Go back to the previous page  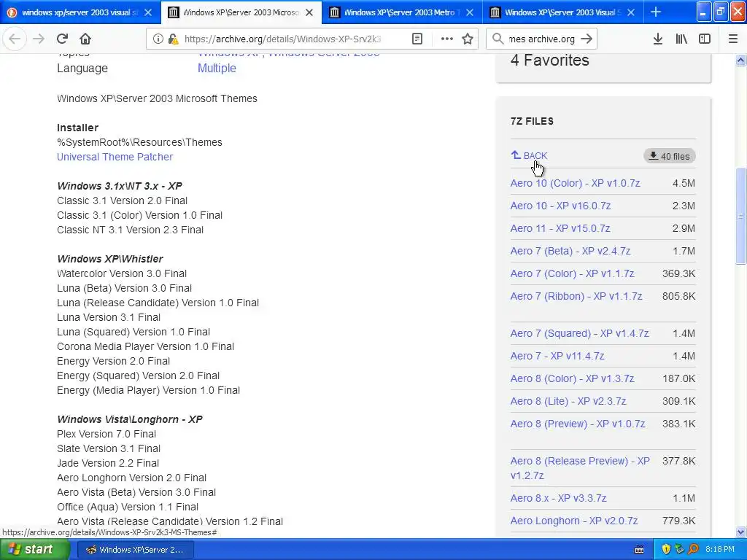click(x=15, y=39)
